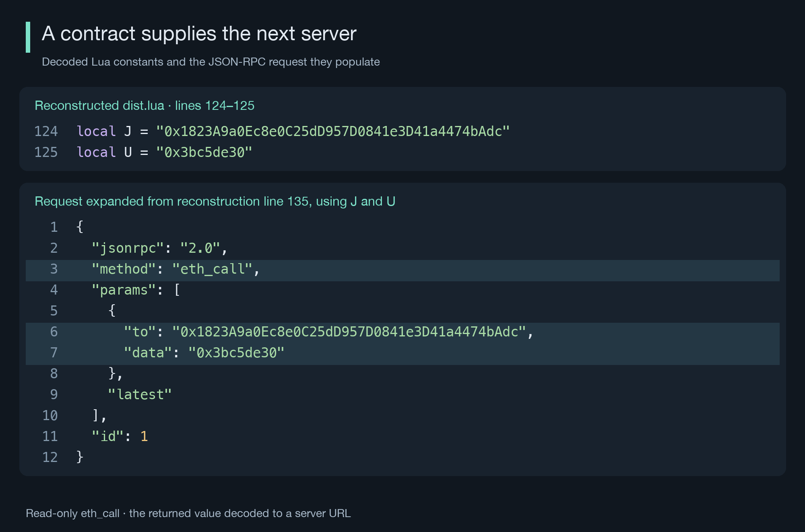Click the "Reconstructed dist.lua · lines 124–125" caption
805x532 pixels.
(144, 105)
